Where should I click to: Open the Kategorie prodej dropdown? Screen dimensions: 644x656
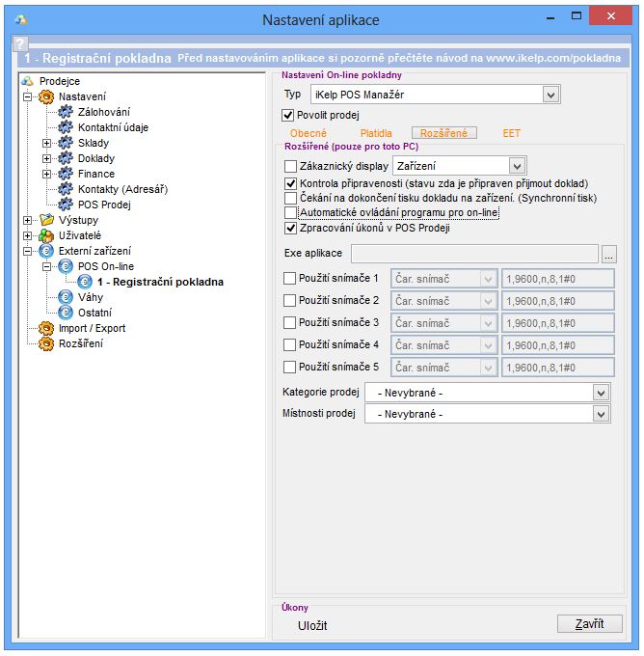pos(601,393)
